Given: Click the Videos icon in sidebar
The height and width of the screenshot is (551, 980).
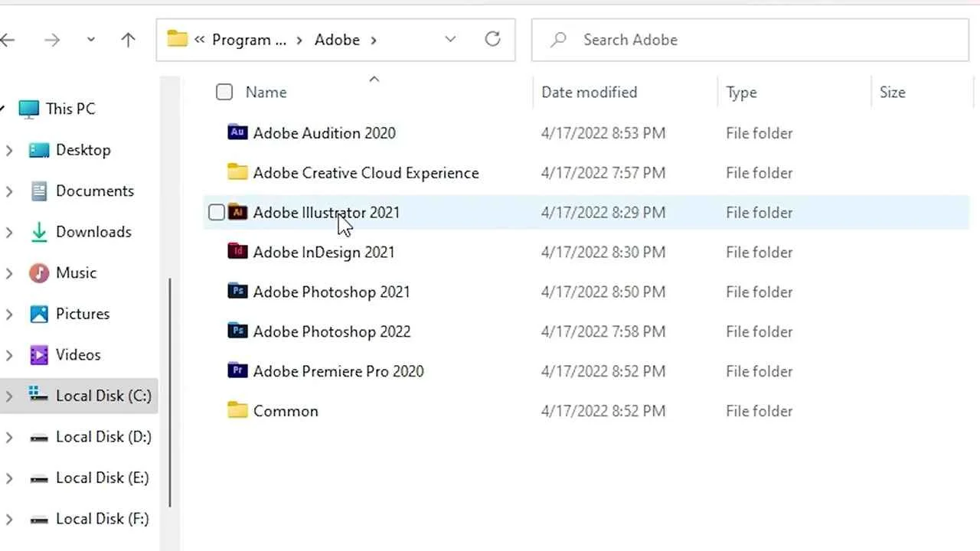Looking at the screenshot, I should [39, 355].
